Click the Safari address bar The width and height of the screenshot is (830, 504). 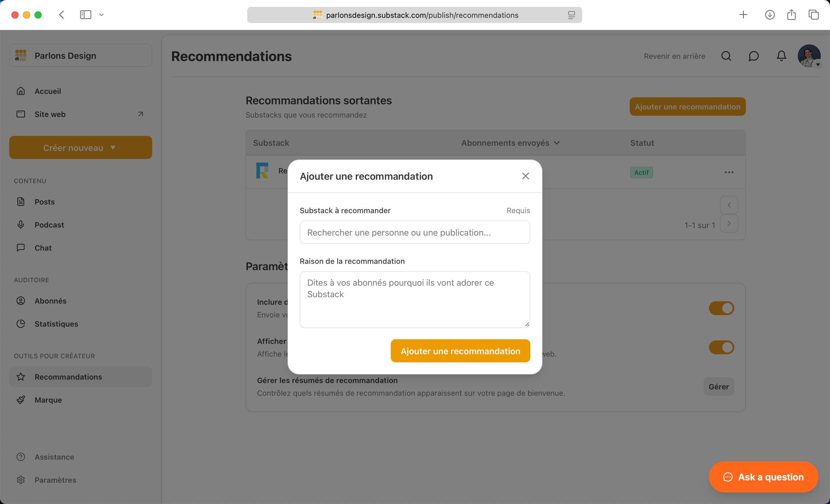click(x=414, y=15)
